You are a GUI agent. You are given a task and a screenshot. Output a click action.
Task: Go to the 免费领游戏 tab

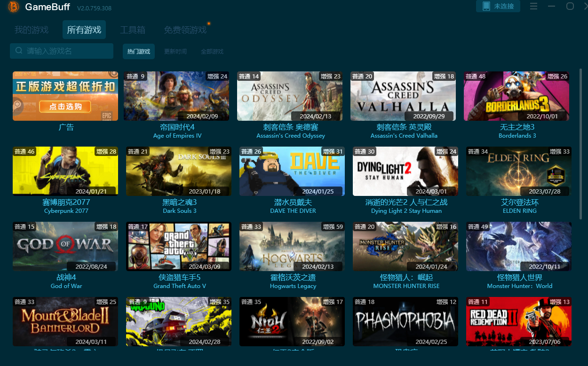click(185, 30)
